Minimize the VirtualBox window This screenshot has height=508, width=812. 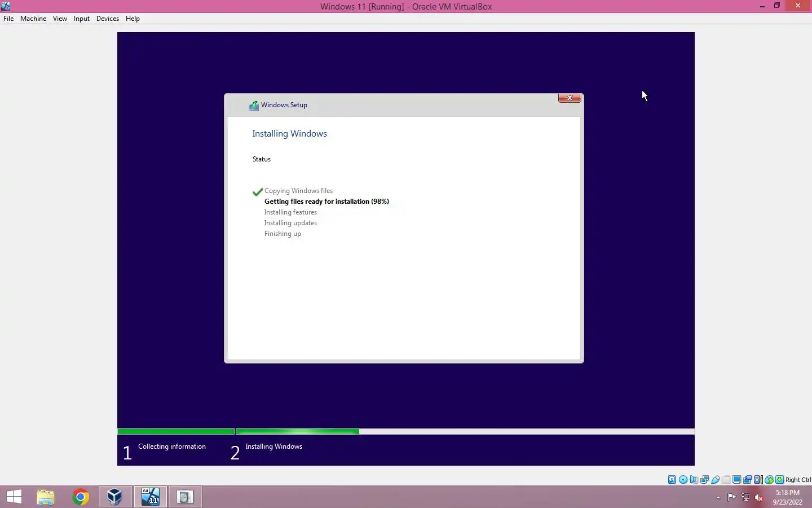(x=762, y=6)
